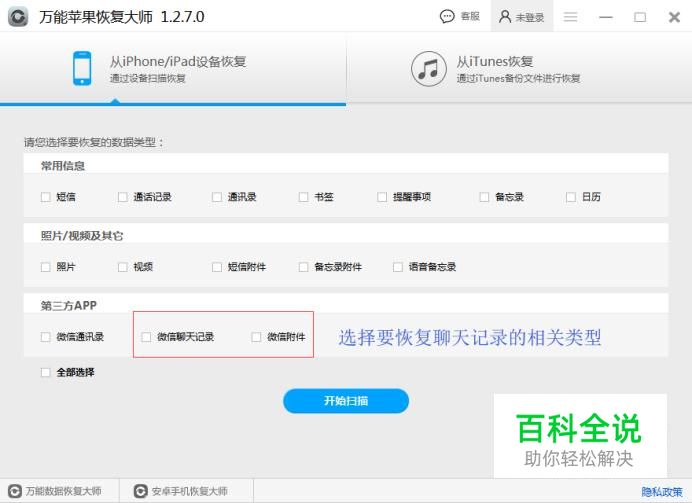Switch to 从iPhone/iPad设备恢复 tab

pos(173,69)
